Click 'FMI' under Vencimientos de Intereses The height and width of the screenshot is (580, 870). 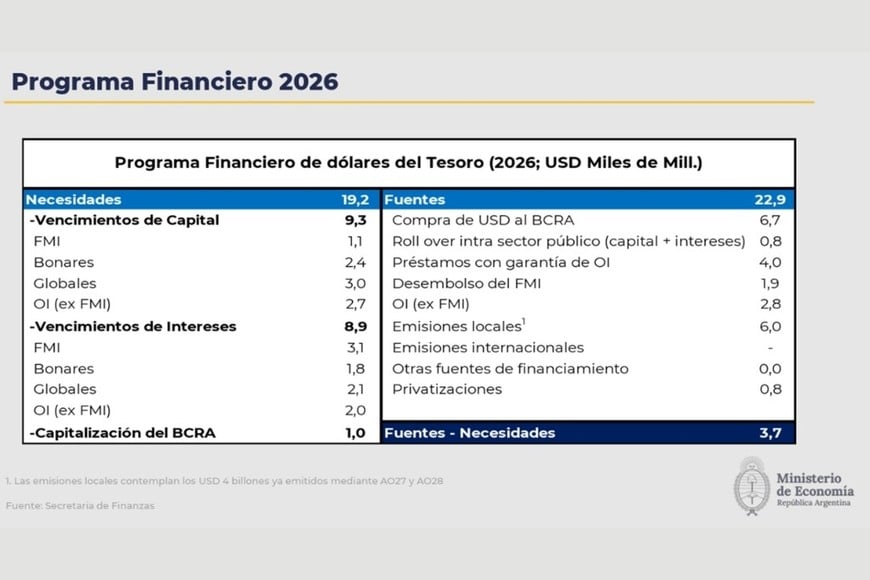point(47,348)
